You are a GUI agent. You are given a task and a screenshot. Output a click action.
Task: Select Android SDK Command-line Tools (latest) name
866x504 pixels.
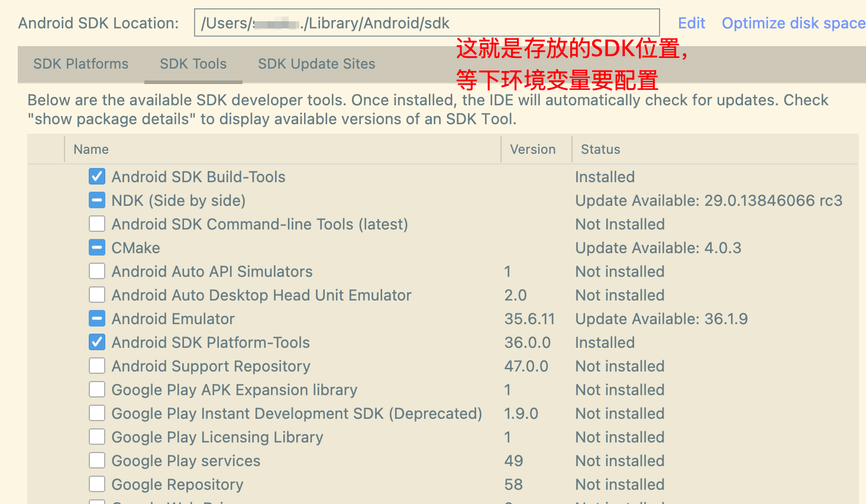[260, 224]
